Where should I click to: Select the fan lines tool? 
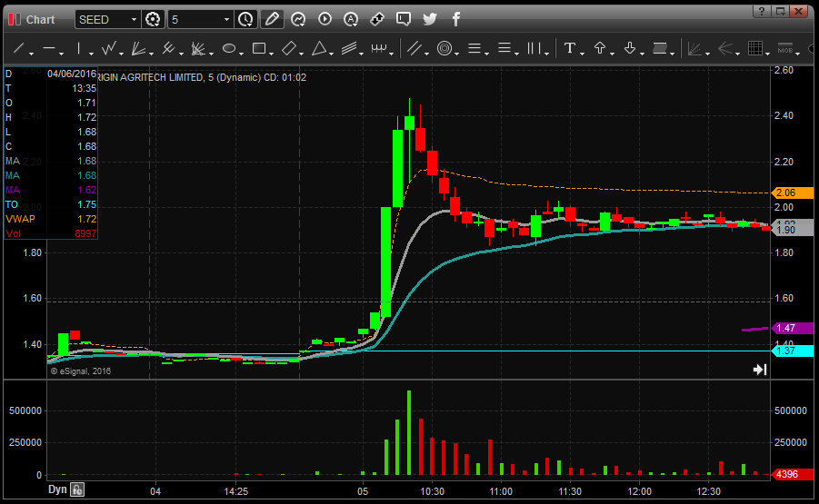tap(138, 48)
